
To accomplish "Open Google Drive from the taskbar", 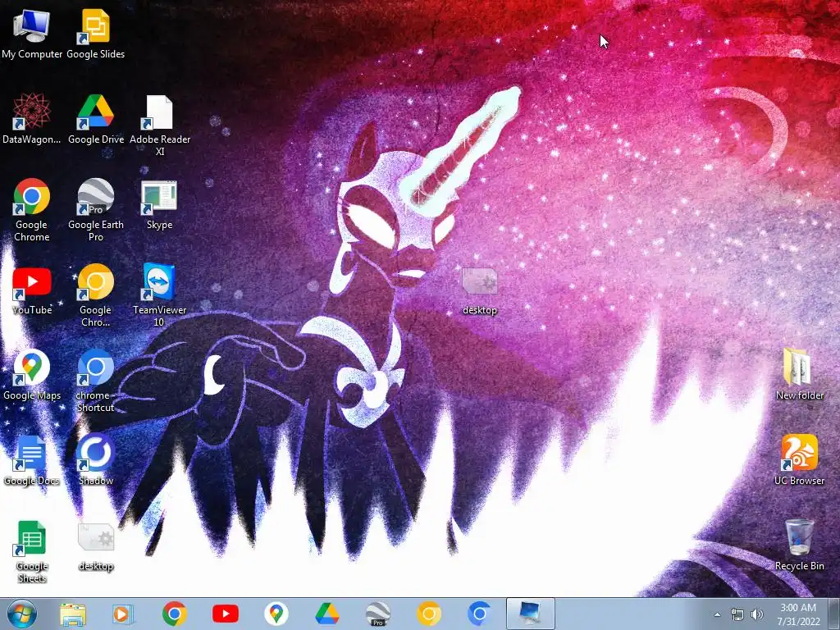I will 326,614.
